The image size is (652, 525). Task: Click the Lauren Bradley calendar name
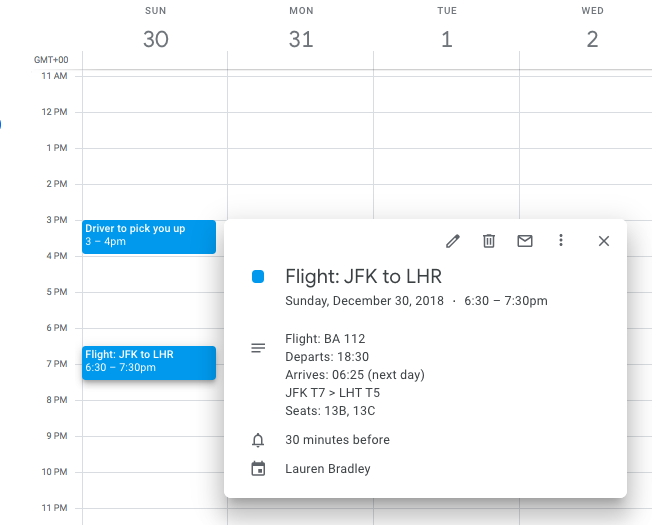(328, 469)
